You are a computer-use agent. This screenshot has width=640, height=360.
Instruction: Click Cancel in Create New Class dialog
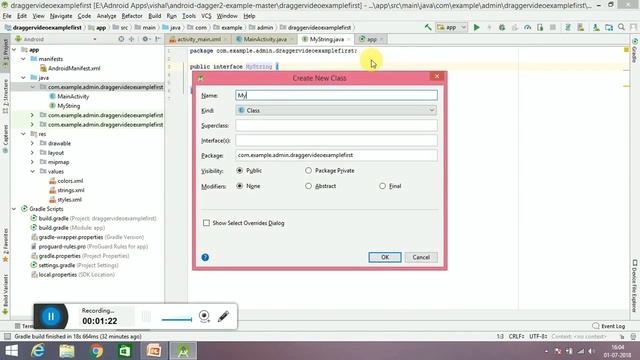(x=421, y=257)
